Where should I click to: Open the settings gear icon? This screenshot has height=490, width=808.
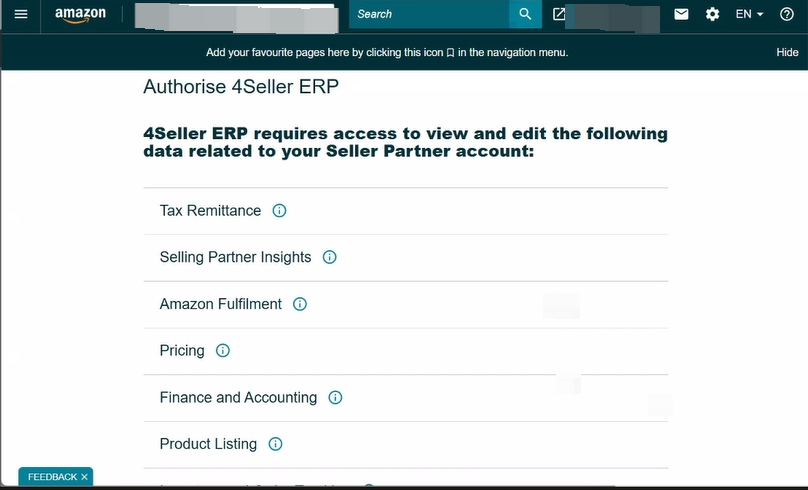tap(712, 14)
